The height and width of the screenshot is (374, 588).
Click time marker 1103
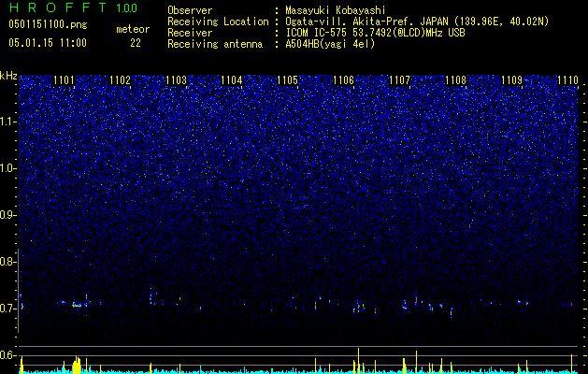tap(176, 80)
